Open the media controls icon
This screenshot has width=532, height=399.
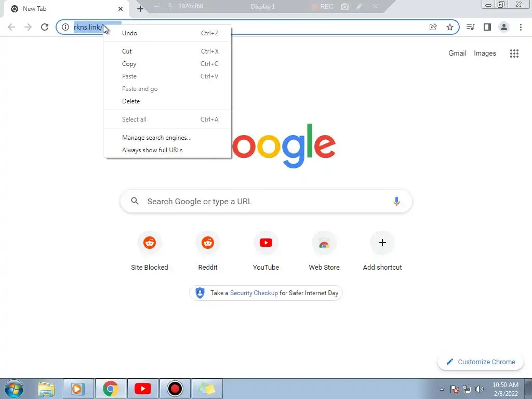click(x=470, y=27)
